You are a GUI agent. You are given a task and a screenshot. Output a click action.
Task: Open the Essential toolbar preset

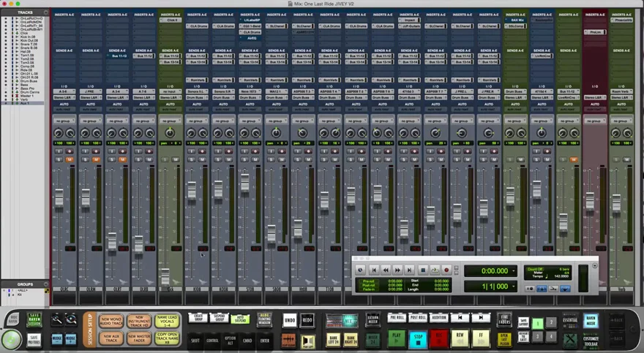[570, 321]
